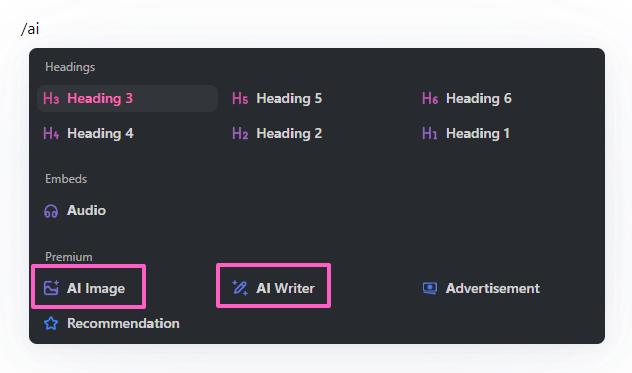Click the Embeds section label
Screen dimensions: 632x373
coord(66,179)
